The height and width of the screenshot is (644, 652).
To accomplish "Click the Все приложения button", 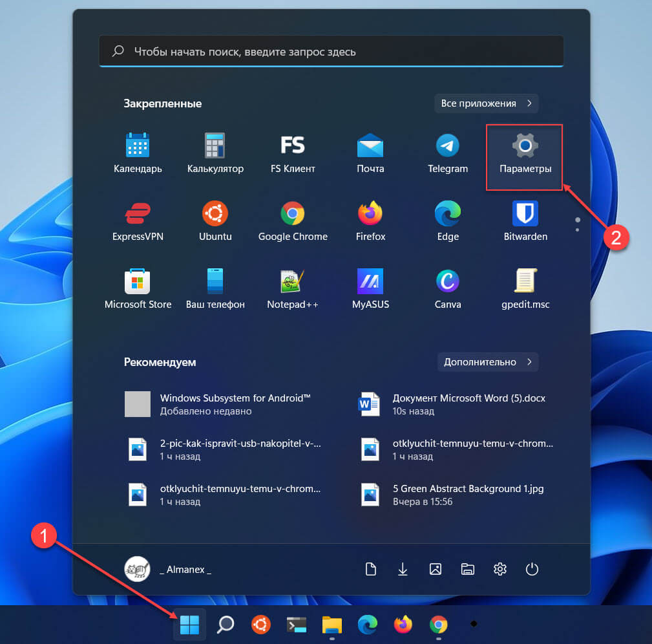I will [x=486, y=103].
